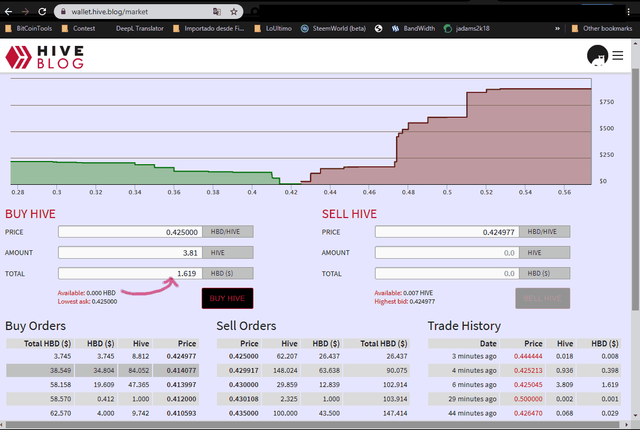This screenshot has height=430, width=640.
Task: Open the BitCoinTools bookmark folder
Action: point(29,29)
